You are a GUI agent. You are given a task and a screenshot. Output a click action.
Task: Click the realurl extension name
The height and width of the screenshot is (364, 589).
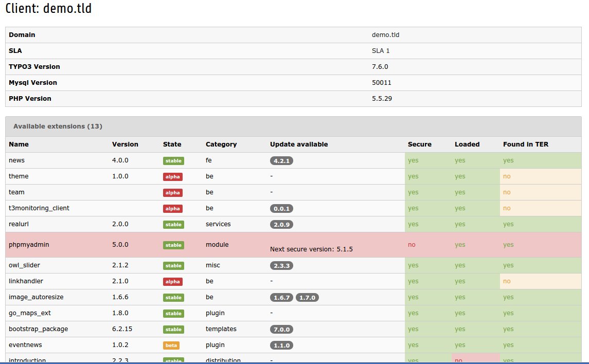point(19,224)
